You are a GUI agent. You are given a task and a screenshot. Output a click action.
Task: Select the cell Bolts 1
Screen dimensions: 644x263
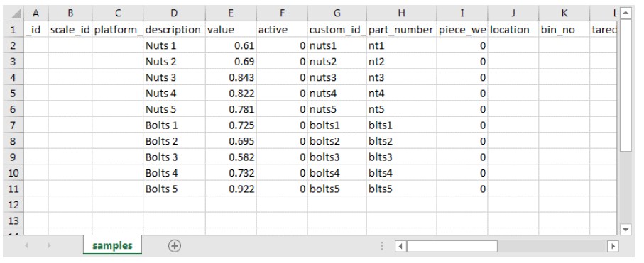click(174, 125)
